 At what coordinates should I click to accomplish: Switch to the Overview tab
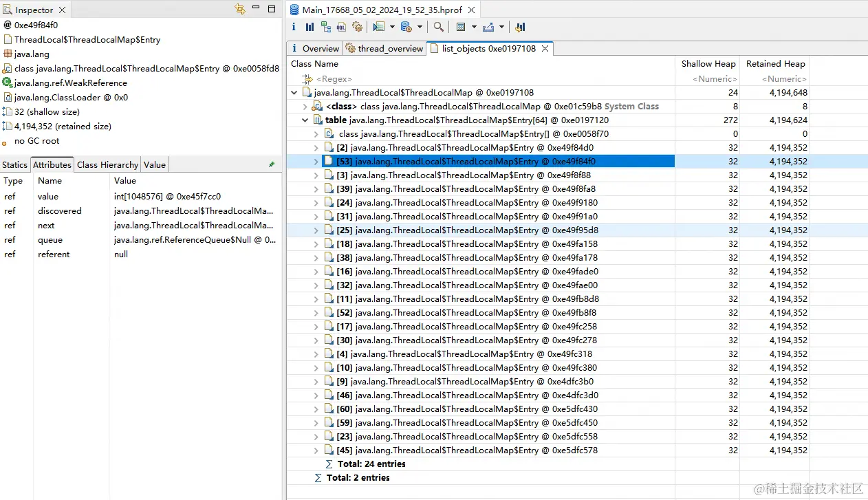point(314,48)
